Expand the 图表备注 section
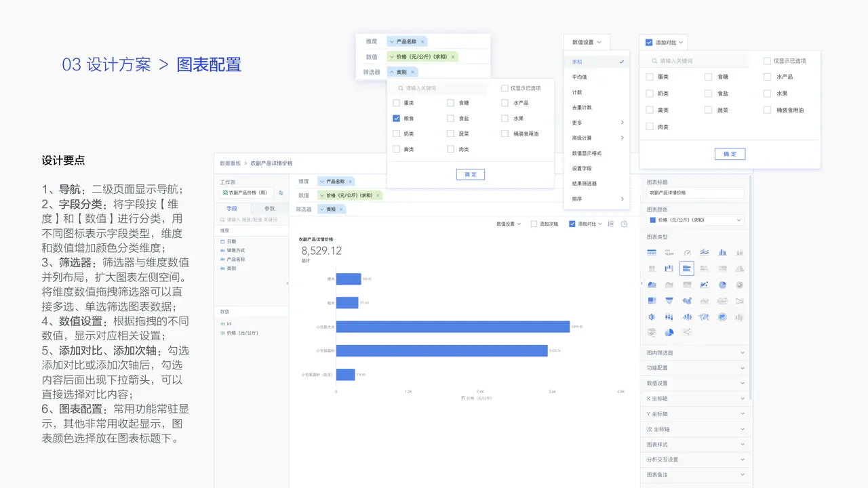 [x=696, y=475]
